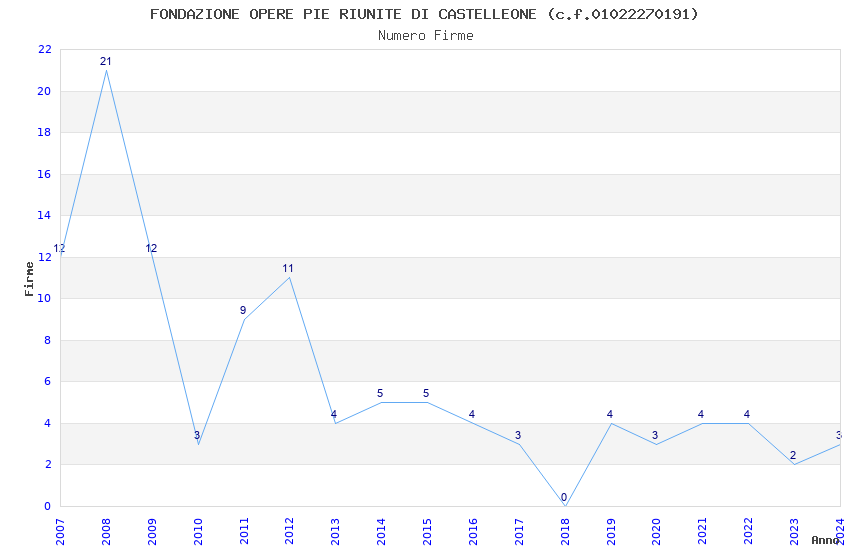Image resolution: width=850 pixels, height=550 pixels.
Task: Click the 2019 data point labeled 4
Action: pyautogui.click(x=611, y=423)
